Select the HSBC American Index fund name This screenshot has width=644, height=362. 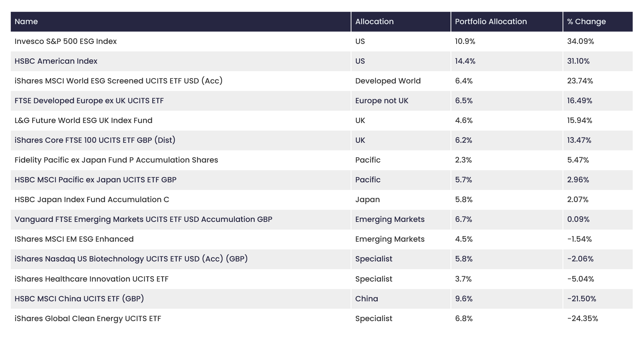tap(56, 61)
